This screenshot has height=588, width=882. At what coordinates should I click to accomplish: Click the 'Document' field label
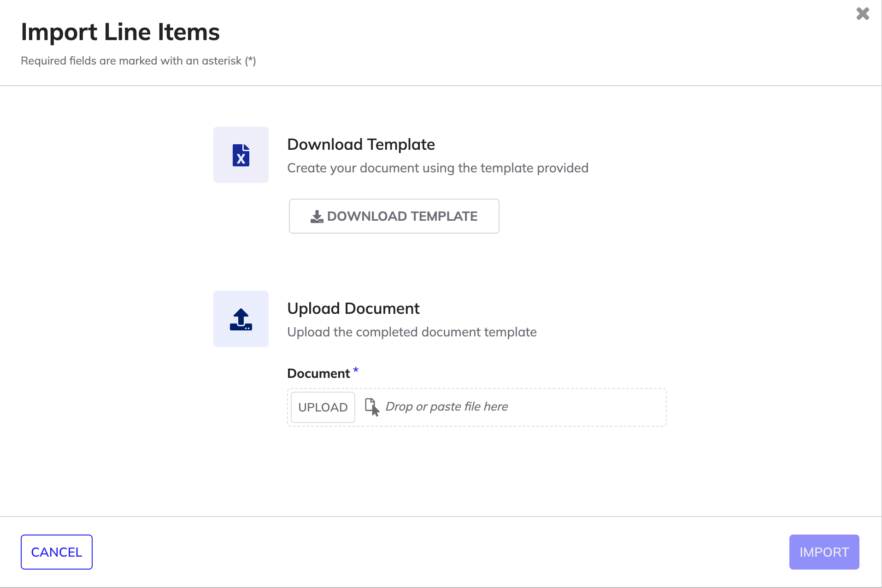(x=318, y=373)
